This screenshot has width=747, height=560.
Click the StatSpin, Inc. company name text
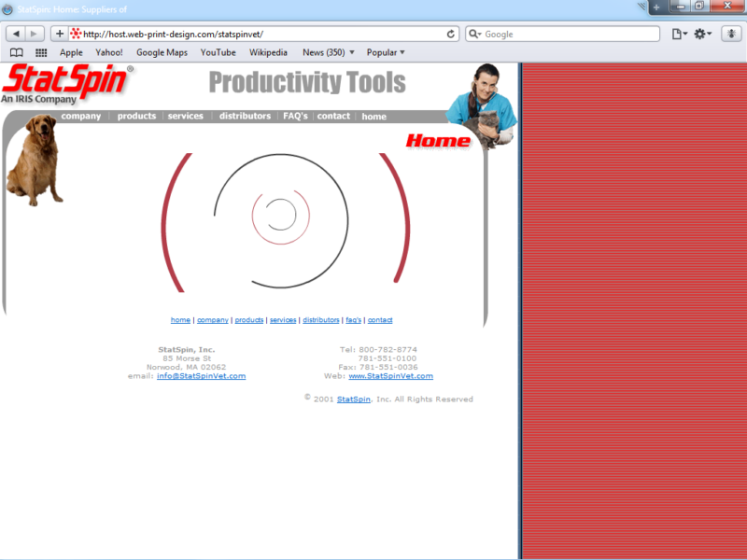[187, 349]
